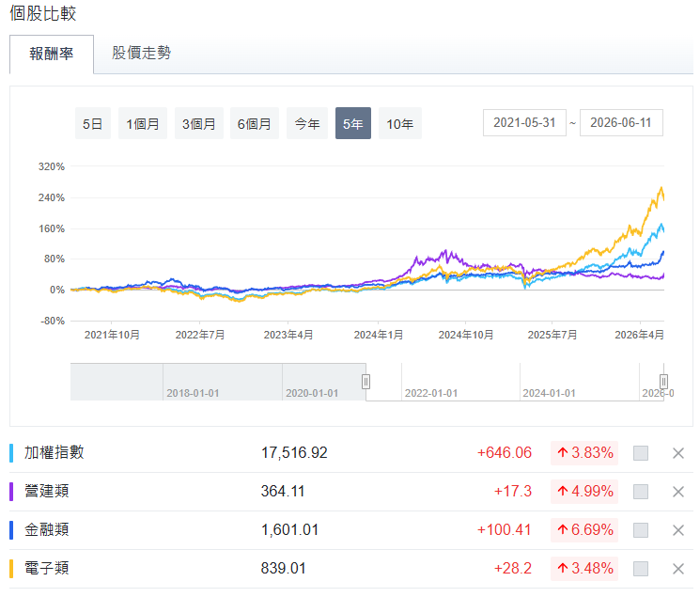
Task: Edit the end date field 2026-06-11
Action: pyautogui.click(x=621, y=122)
